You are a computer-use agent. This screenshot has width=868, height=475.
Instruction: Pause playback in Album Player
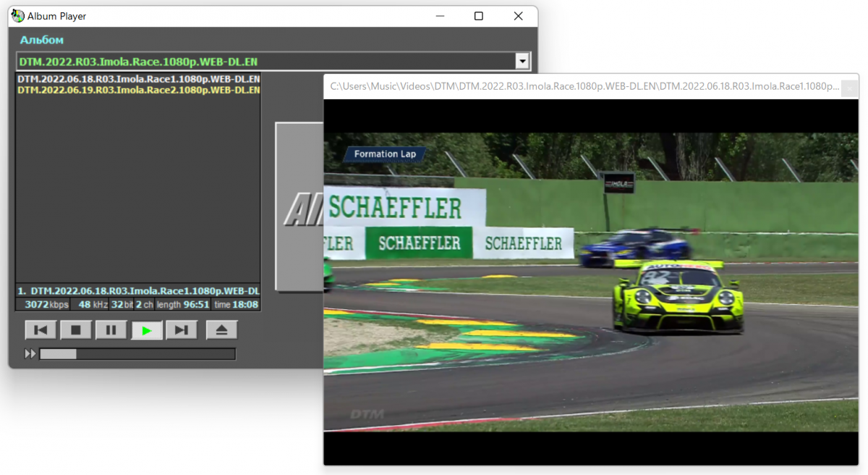(111, 330)
